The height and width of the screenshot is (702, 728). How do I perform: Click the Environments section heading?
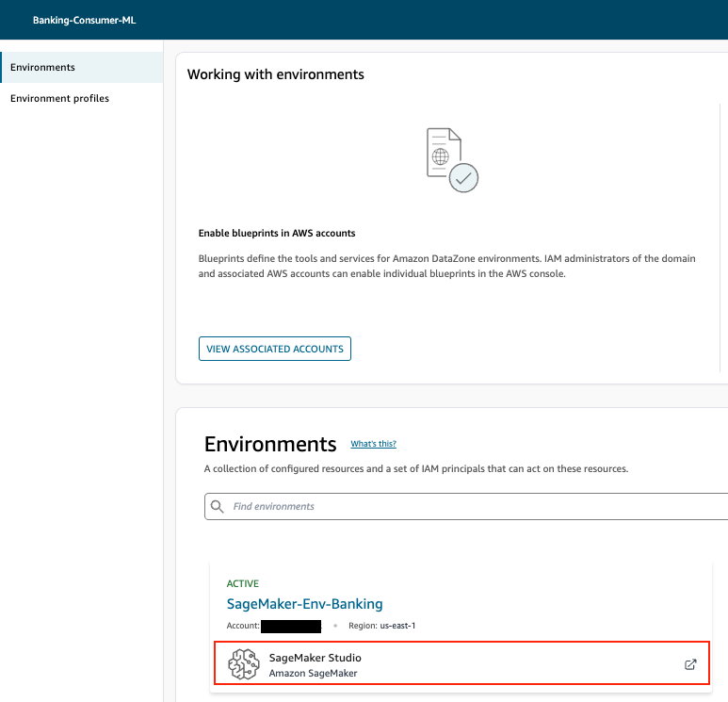click(x=270, y=444)
